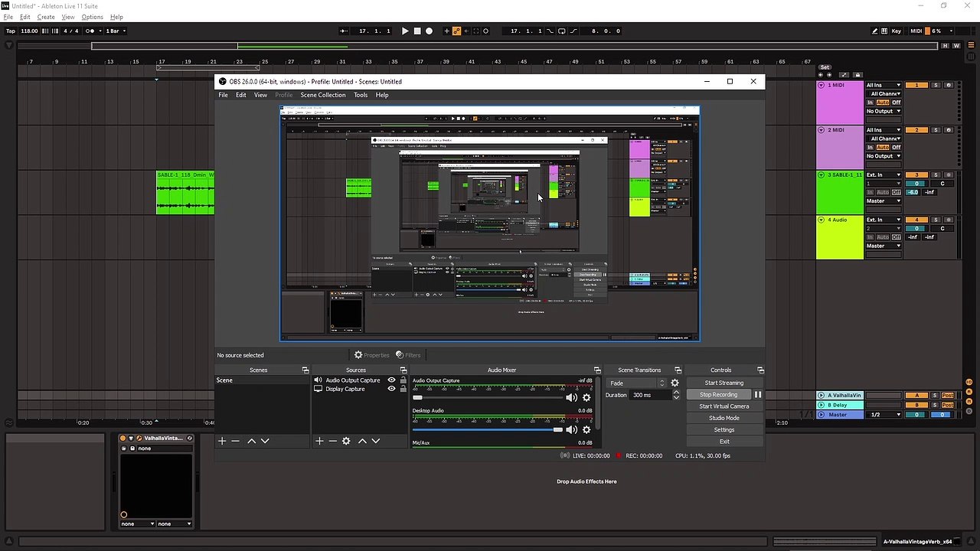This screenshot has width=980, height=551.
Task: Click the Desktop Audio volume slider handle
Action: [x=558, y=429]
